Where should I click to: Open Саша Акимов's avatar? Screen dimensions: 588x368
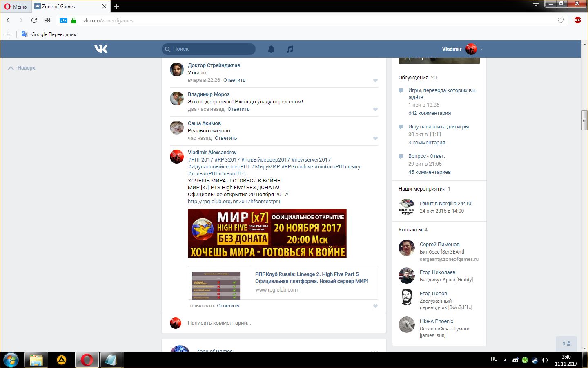pos(177,128)
